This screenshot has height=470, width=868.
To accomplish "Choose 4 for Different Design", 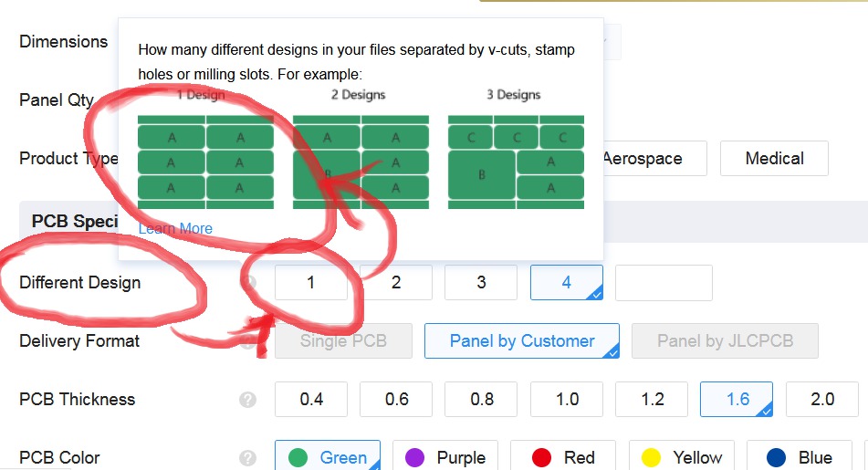I will (566, 283).
